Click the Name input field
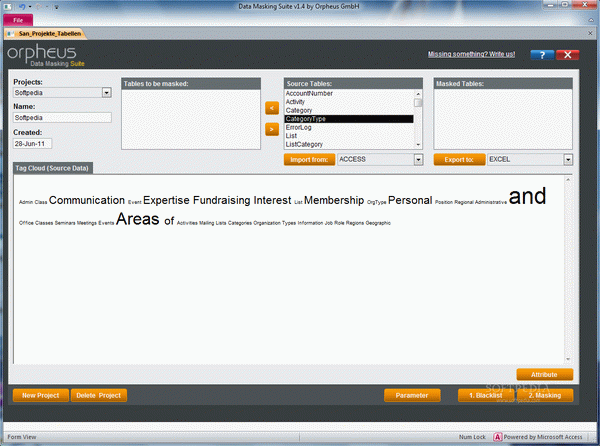 click(62, 117)
